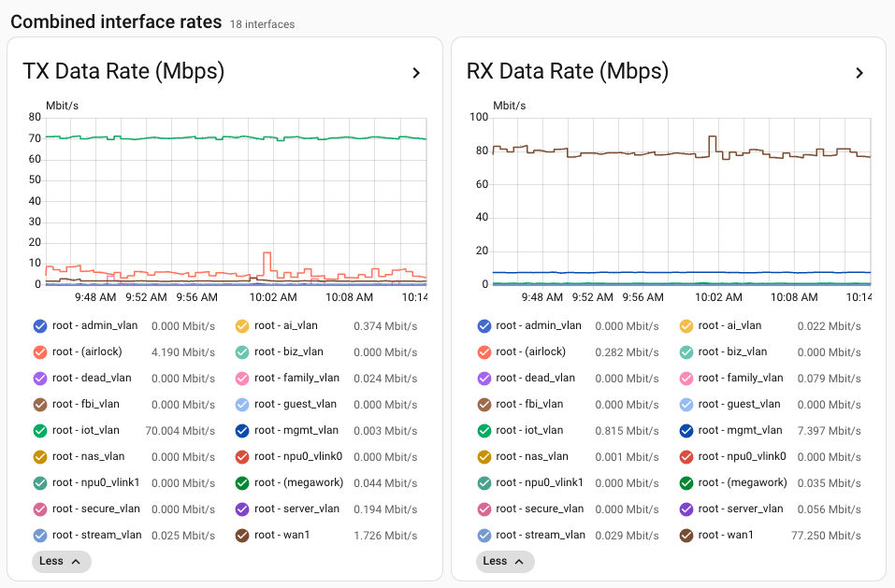Toggle biz_vlan checkbox in TX legend

(242, 352)
